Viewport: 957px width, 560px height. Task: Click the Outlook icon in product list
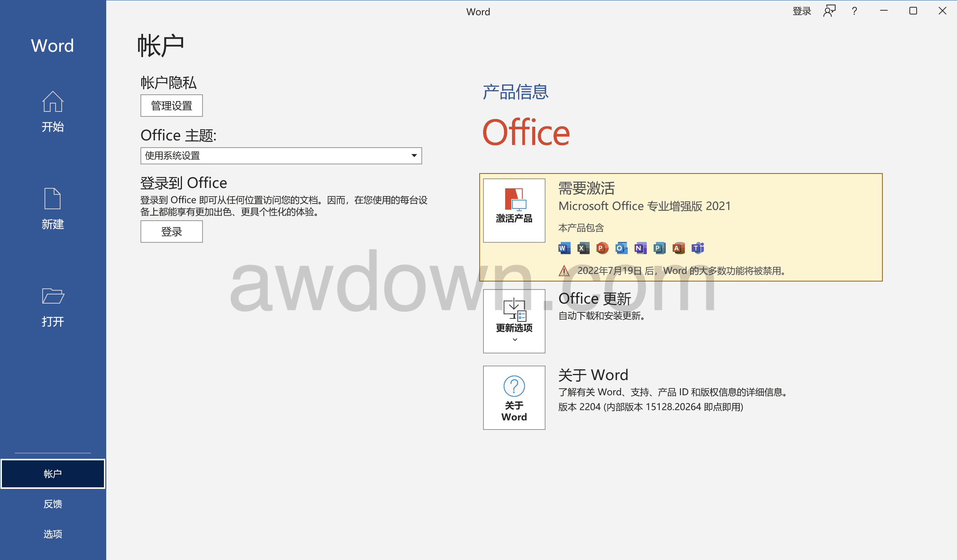click(x=621, y=248)
